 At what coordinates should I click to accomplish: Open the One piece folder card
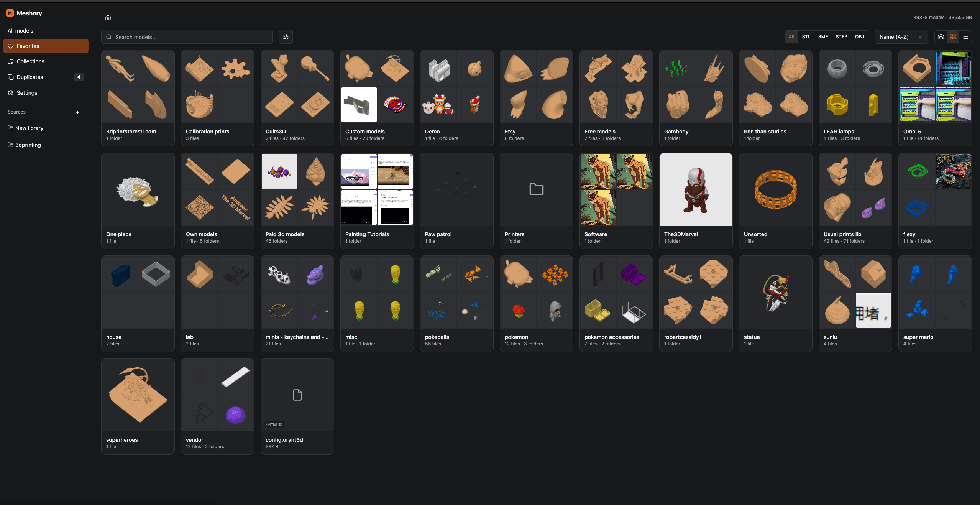[x=138, y=201]
